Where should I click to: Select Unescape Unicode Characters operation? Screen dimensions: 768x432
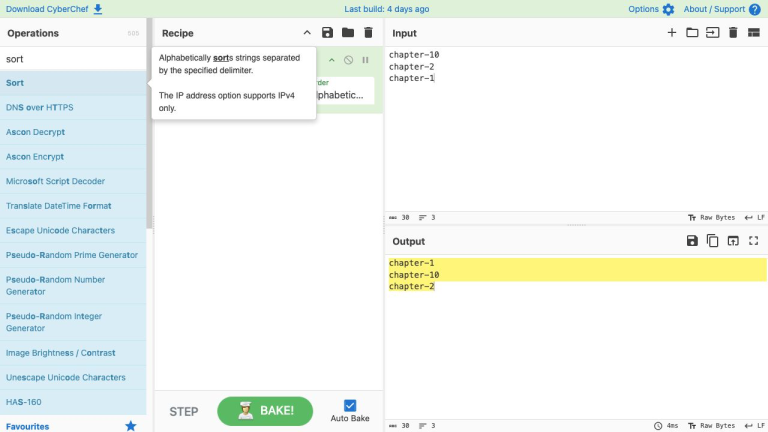click(x=73, y=377)
